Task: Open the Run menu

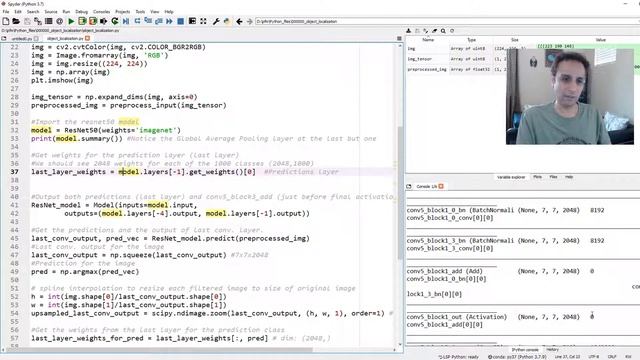Action: click(66, 12)
